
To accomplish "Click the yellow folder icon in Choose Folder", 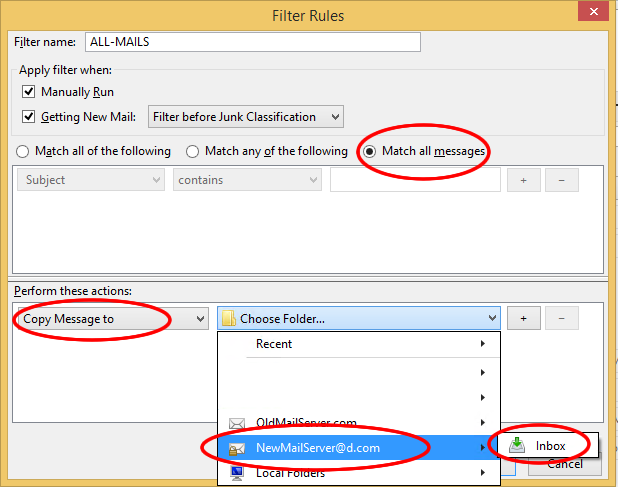I will click(x=229, y=318).
